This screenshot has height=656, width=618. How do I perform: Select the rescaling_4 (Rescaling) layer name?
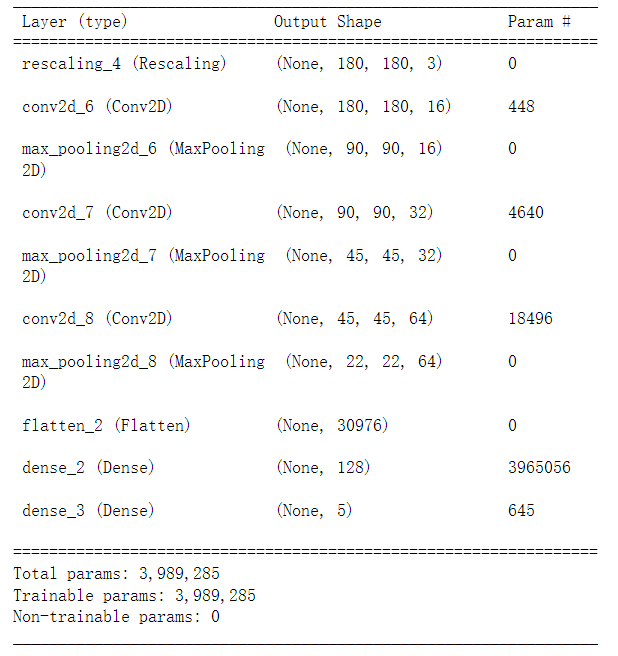coord(124,64)
